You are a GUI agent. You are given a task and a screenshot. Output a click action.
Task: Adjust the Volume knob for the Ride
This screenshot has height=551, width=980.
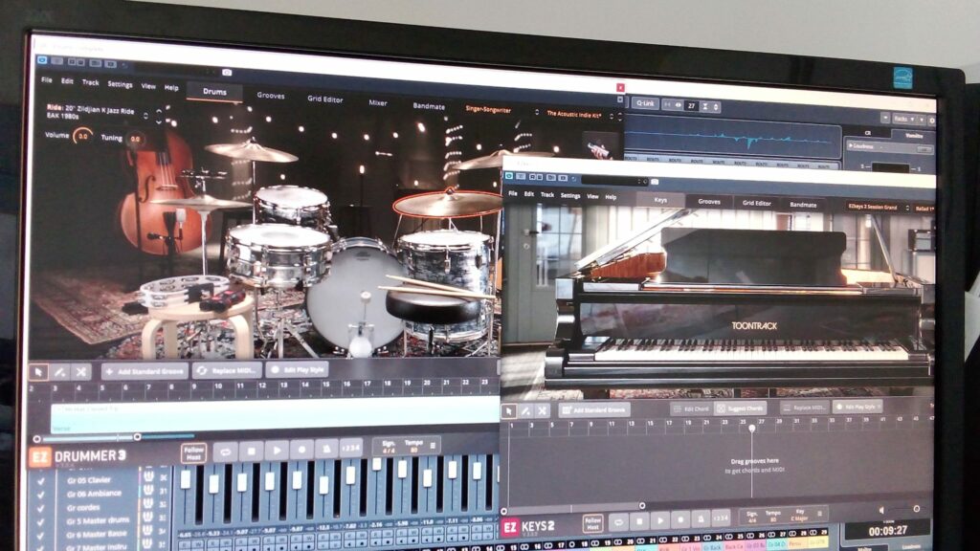click(x=82, y=136)
